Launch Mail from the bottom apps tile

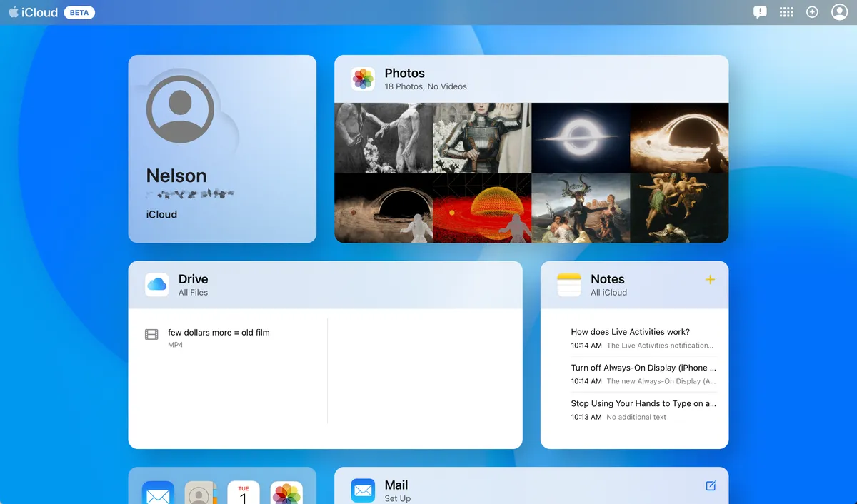click(x=158, y=493)
